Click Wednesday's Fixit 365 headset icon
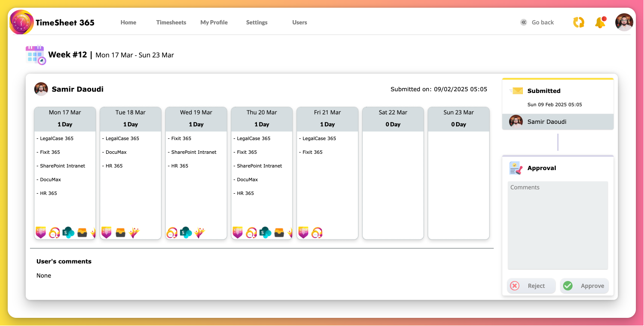644x326 pixels. pos(172,233)
